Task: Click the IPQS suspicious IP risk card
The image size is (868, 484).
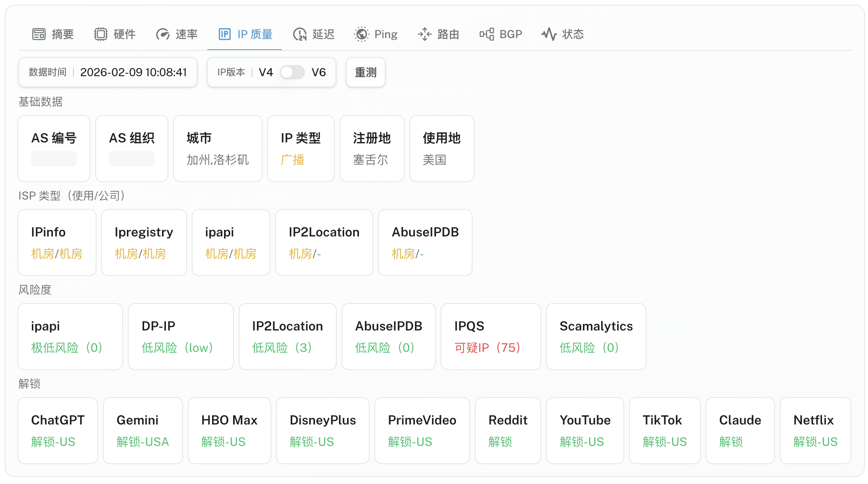Action: tap(490, 336)
